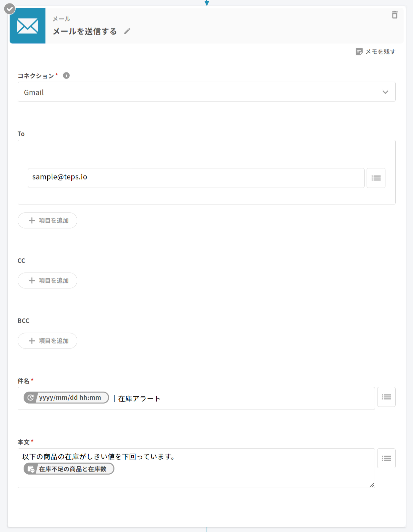Screen dimensions: 413x532
Task: Click the gray checkmark status badge
Action: 10,9
